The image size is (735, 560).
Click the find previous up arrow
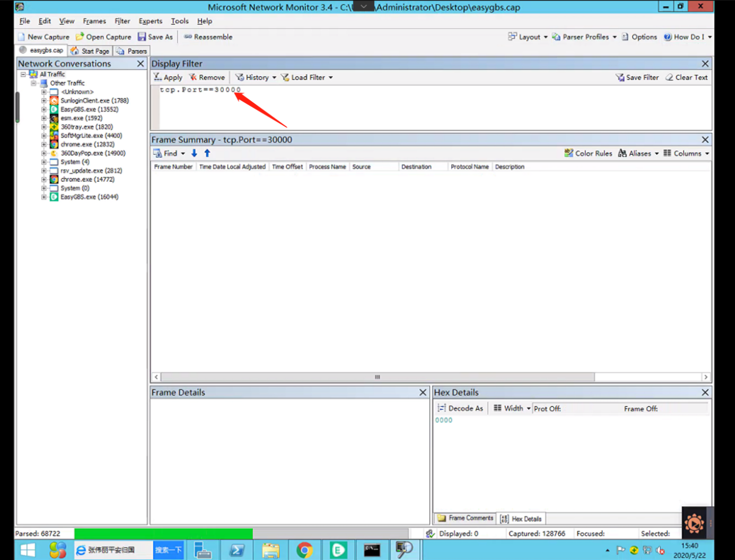(x=207, y=154)
